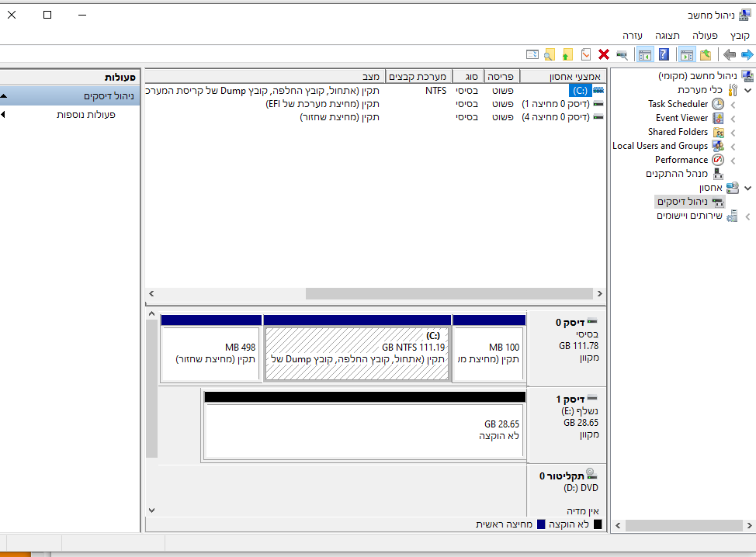This screenshot has width=756, height=557.
Task: Sort by אמצעי אחסון column header
Action: [x=563, y=76]
